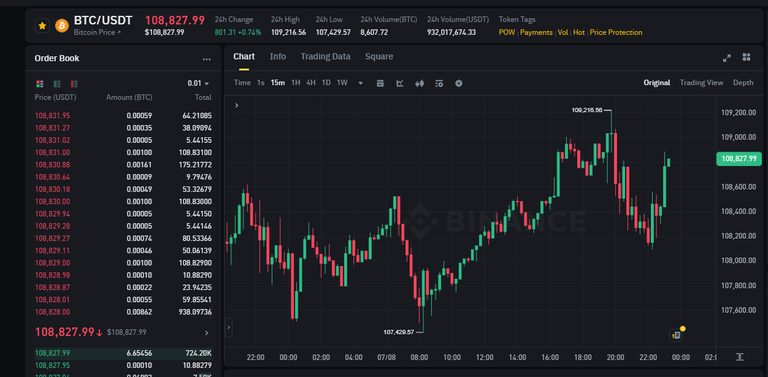Select the Trading View chart mode
Viewport: 768px width, 377px height.
[x=701, y=83]
